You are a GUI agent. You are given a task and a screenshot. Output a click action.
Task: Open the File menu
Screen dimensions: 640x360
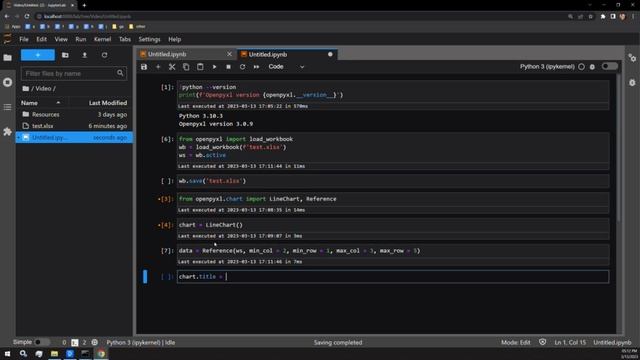pyautogui.click(x=24, y=39)
